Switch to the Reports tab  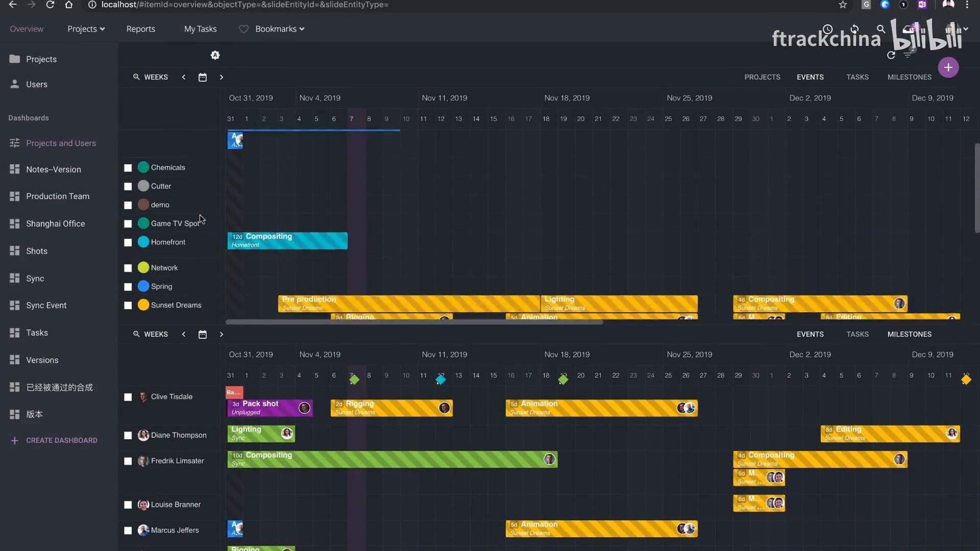tap(140, 29)
